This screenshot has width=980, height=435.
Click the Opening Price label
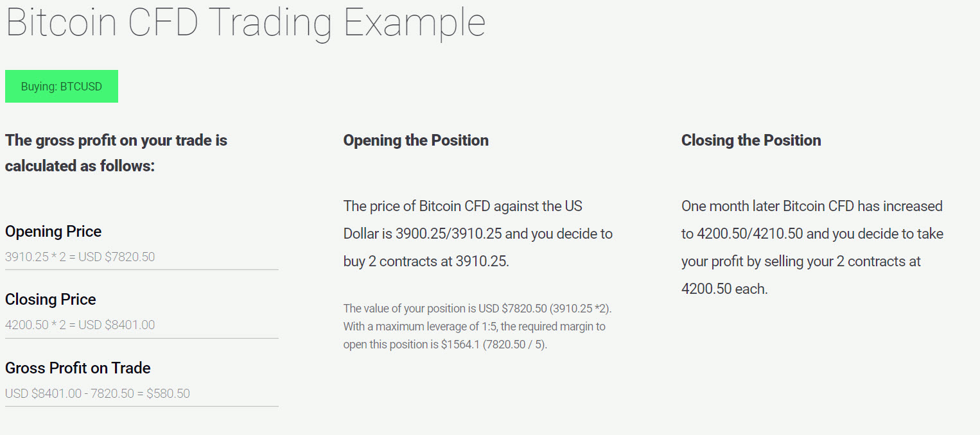tap(53, 231)
